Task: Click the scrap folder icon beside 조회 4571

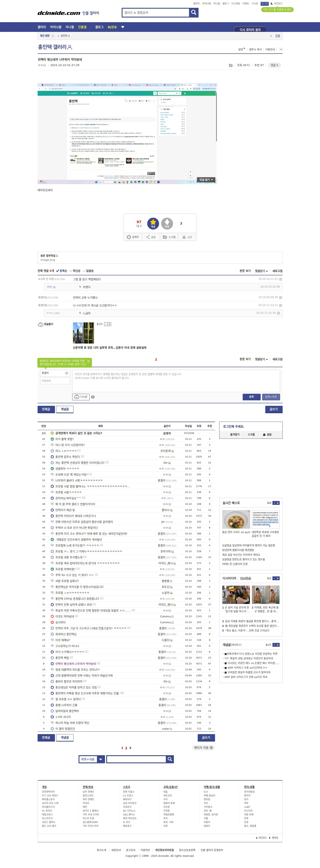Action: coord(231,65)
